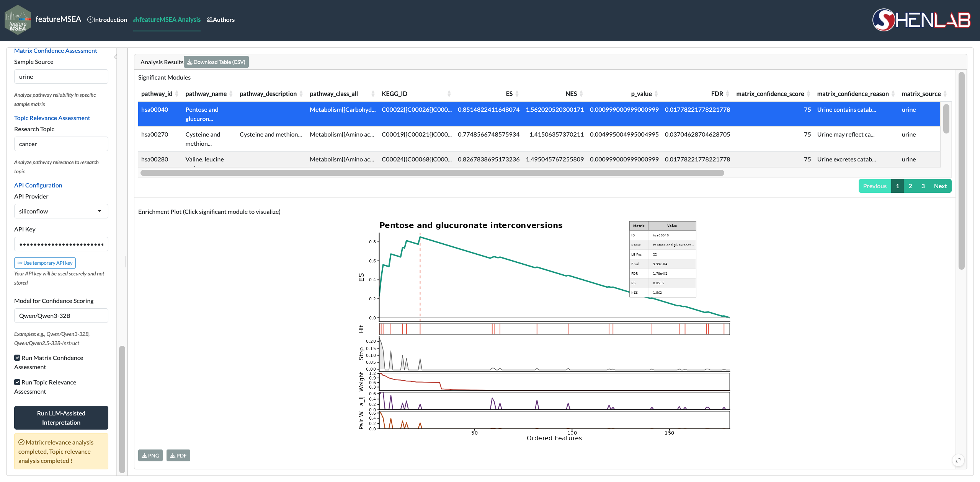Viewport: 980px width, 482px height.
Task: Click the ShenLab logo
Action: 921,20
